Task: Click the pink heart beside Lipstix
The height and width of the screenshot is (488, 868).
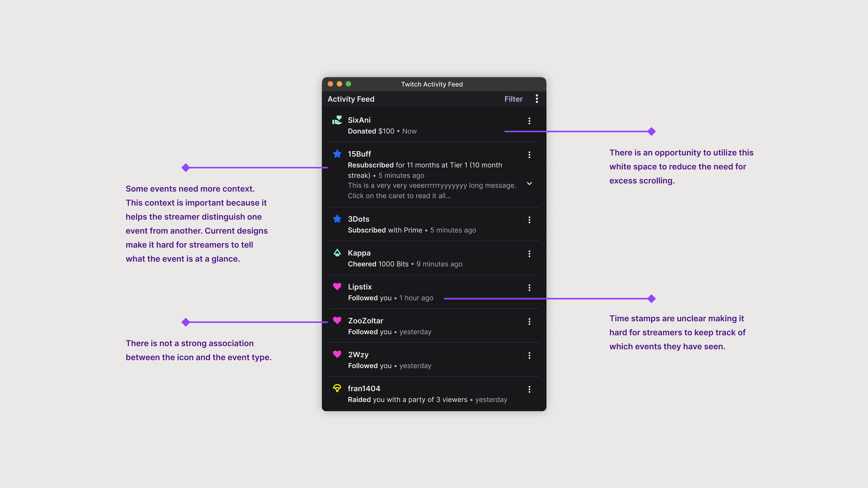Action: point(337,287)
